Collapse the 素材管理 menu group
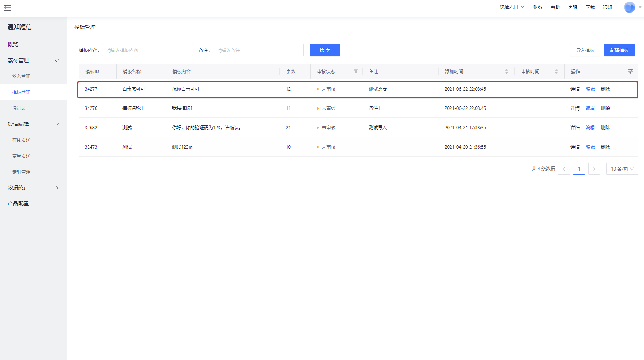644x360 pixels. click(33, 60)
